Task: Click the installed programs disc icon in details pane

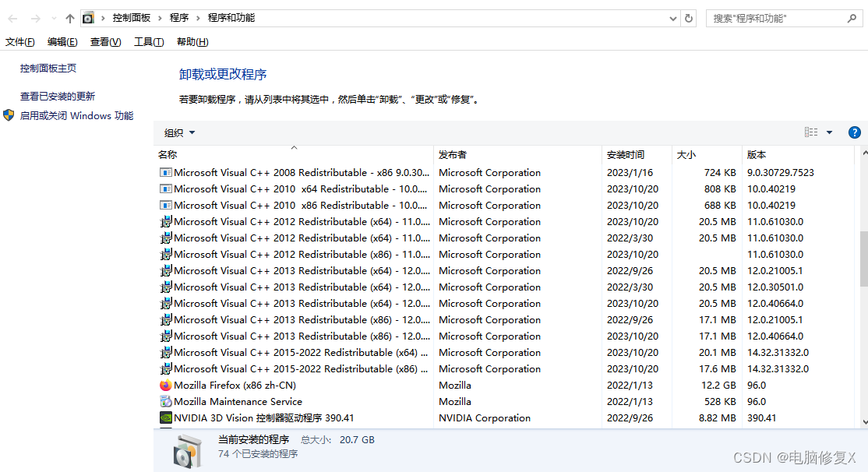Action: coord(187,451)
